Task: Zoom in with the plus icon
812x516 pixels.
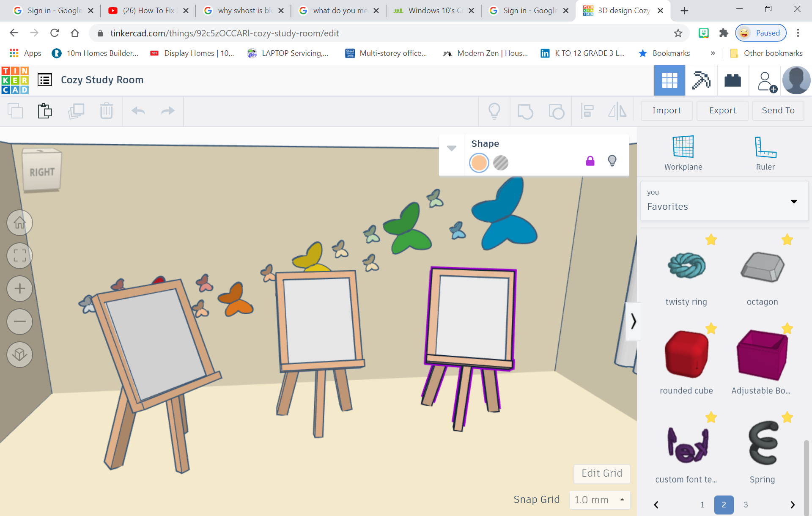Action: (19, 288)
